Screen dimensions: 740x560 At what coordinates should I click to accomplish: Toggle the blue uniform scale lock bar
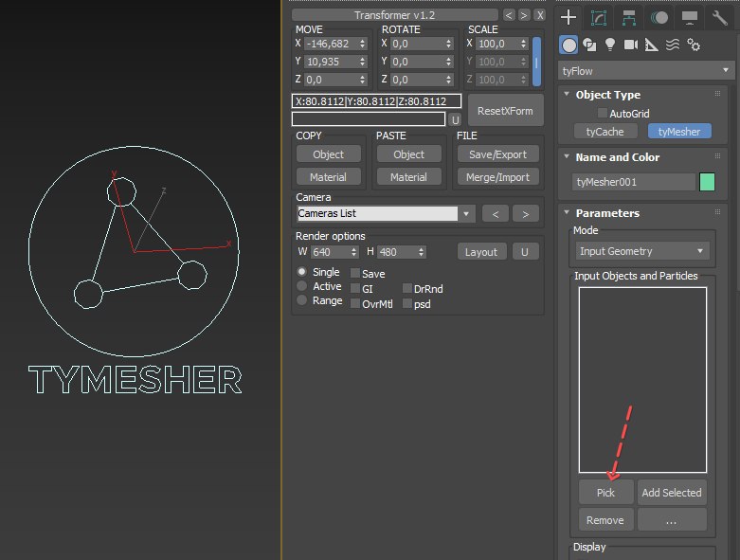coord(536,62)
